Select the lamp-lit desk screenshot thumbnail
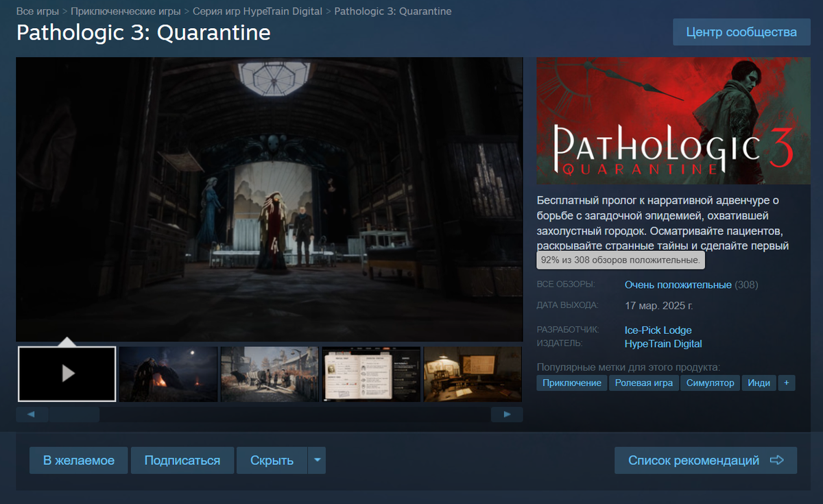The width and height of the screenshot is (823, 504). 473,374
